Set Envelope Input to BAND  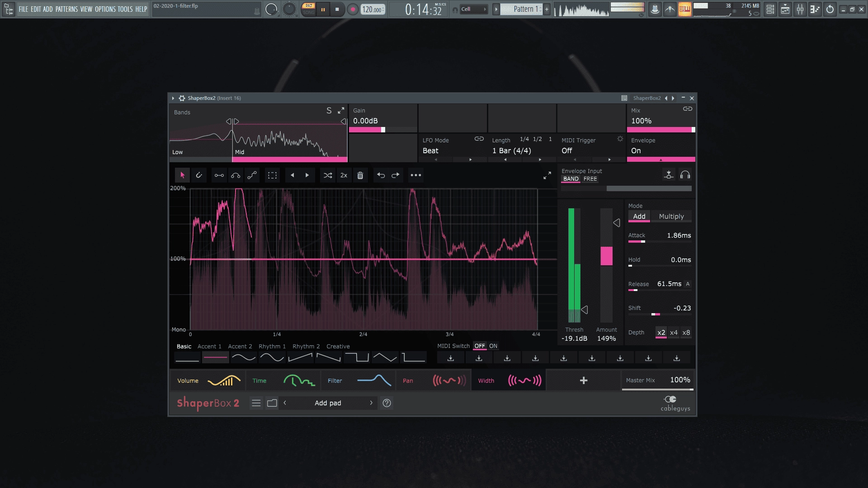pos(571,179)
